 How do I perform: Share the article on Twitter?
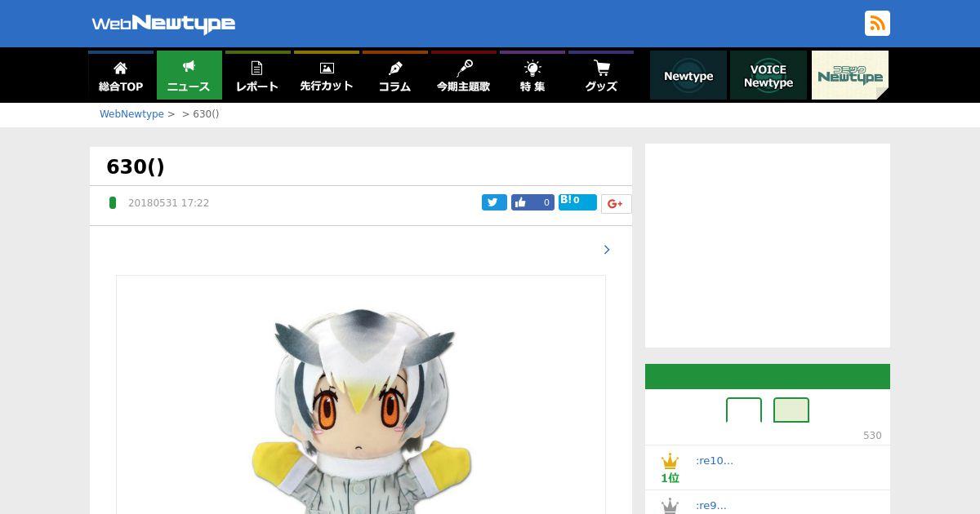pyautogui.click(x=494, y=202)
